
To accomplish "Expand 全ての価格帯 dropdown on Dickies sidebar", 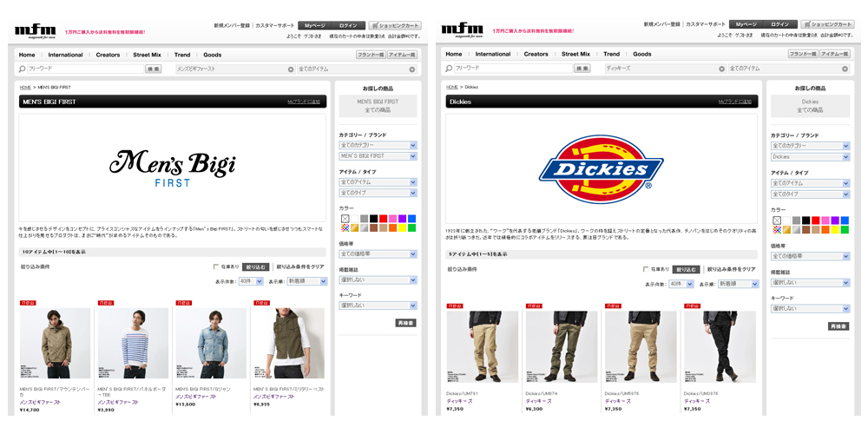I will point(811,256).
